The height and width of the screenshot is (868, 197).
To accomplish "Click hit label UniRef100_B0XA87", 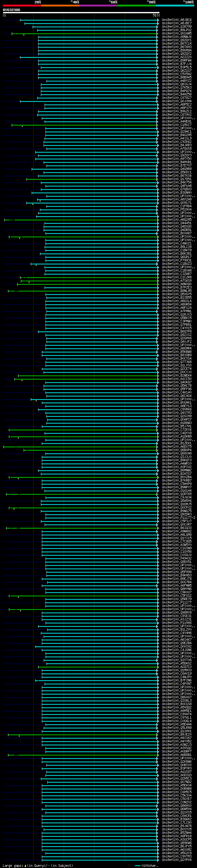I will pyautogui.click(x=177, y=233).
